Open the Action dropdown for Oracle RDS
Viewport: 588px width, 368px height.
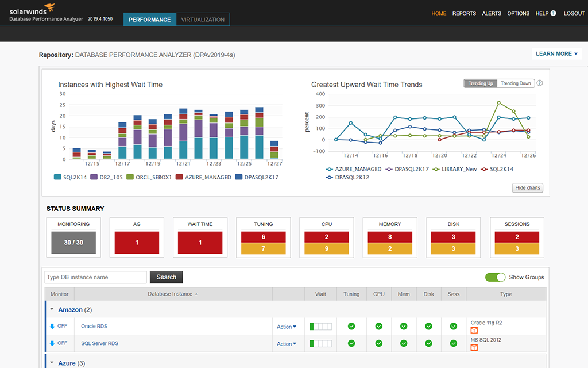coord(287,327)
